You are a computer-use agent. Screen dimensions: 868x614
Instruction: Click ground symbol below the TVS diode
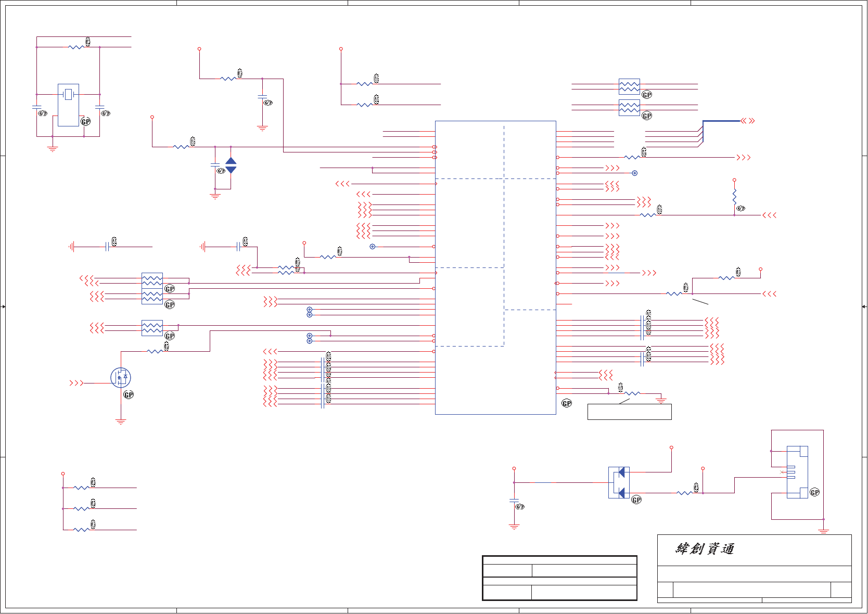pos(215,197)
